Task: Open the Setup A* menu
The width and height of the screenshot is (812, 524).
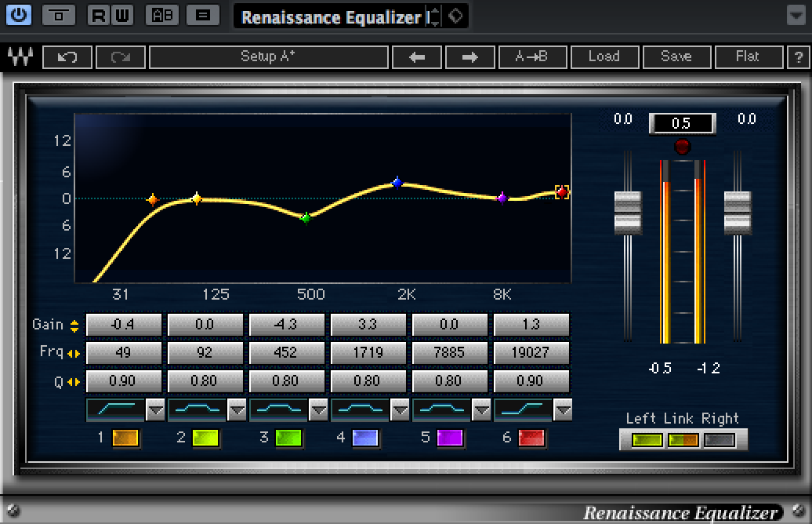Action: coord(268,56)
